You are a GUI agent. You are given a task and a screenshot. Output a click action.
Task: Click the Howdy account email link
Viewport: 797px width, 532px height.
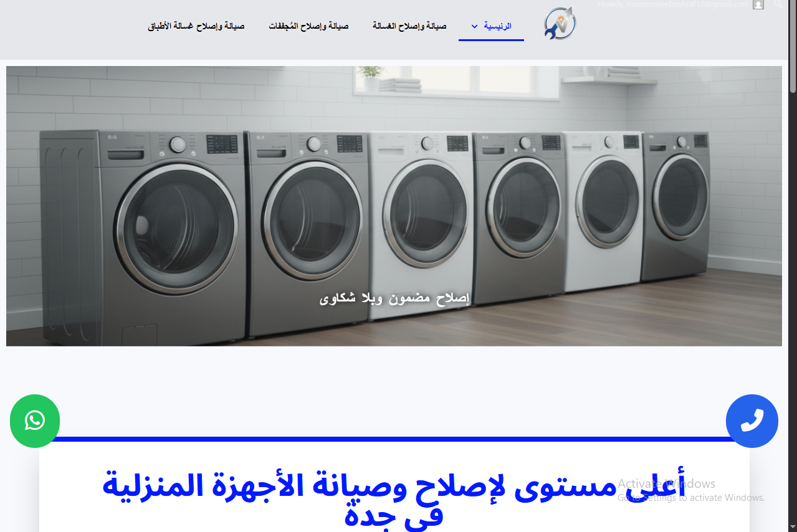673,4
